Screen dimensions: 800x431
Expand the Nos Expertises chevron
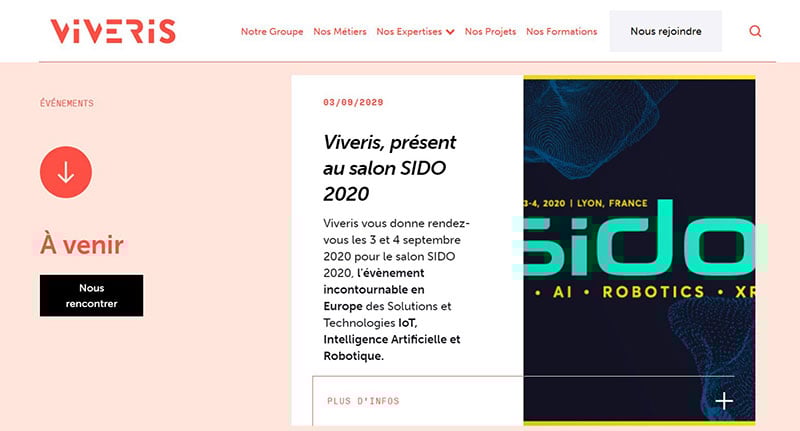tap(450, 32)
